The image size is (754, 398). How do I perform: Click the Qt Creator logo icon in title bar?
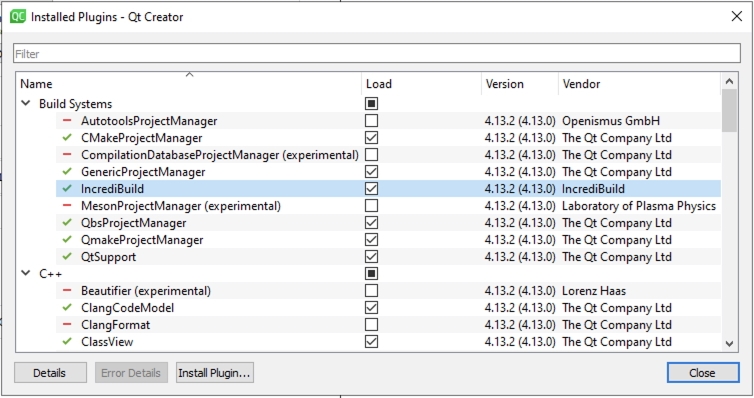point(18,17)
